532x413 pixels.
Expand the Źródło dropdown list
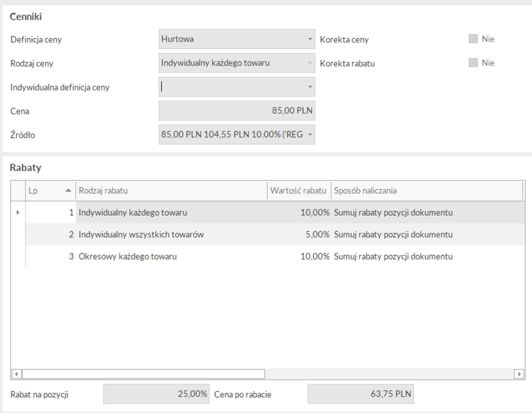(x=310, y=135)
